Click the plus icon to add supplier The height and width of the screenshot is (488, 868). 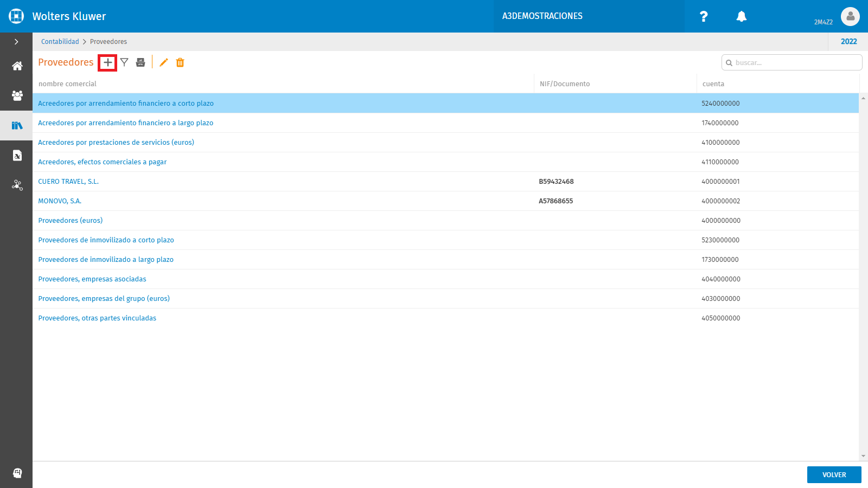[x=108, y=62]
